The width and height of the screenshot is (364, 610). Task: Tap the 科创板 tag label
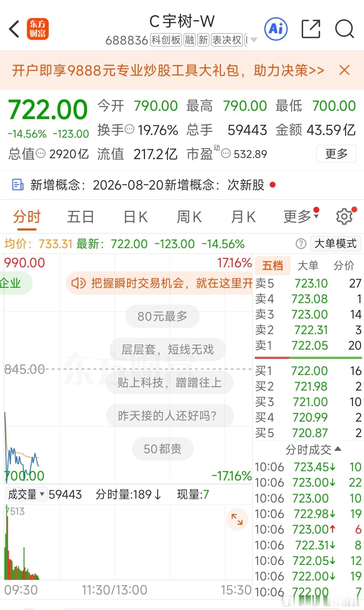tap(166, 40)
